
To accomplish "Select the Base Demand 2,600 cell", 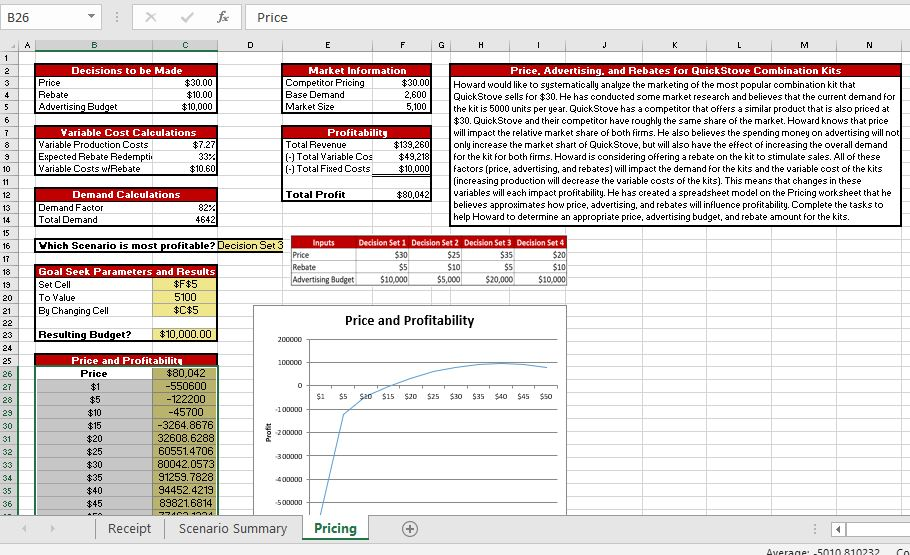I will (402, 95).
